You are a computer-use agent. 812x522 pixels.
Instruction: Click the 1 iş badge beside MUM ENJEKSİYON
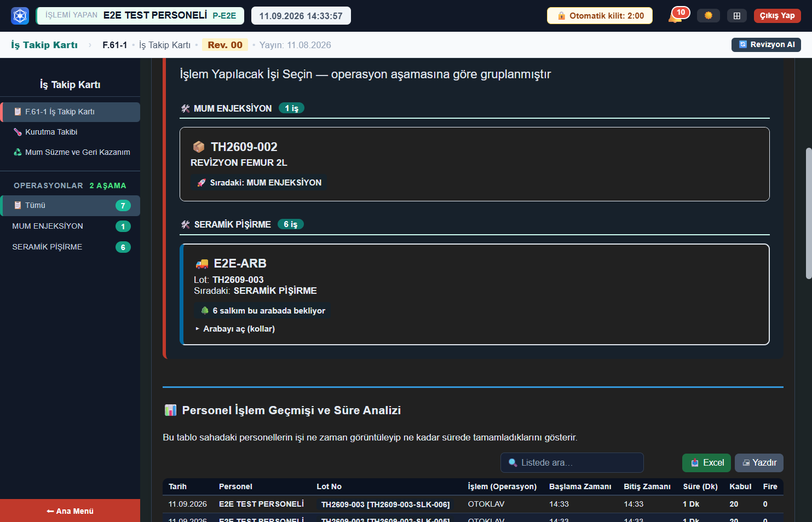(291, 108)
